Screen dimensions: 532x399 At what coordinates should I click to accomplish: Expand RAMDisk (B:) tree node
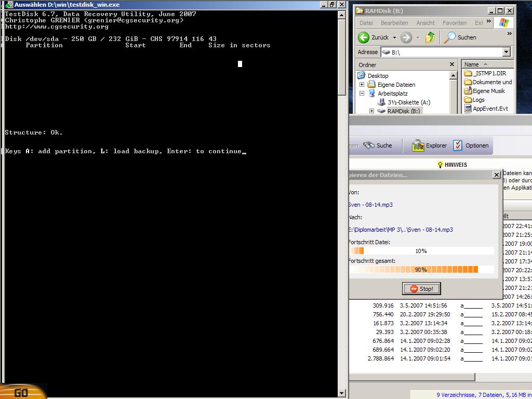[371, 111]
